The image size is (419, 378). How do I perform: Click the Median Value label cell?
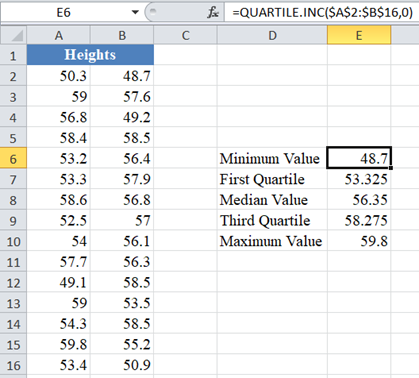272,200
